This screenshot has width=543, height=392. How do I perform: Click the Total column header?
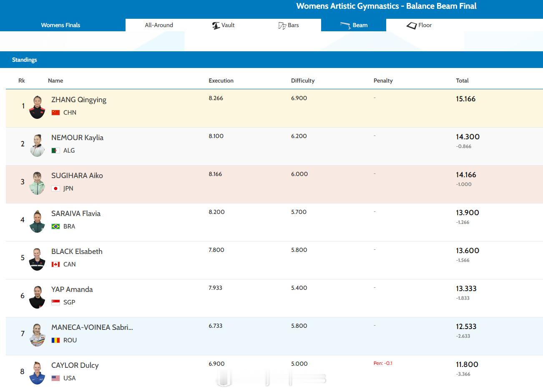462,80
